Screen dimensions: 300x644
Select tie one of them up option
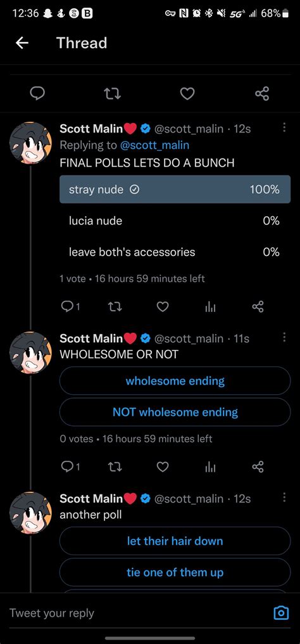[x=175, y=572]
